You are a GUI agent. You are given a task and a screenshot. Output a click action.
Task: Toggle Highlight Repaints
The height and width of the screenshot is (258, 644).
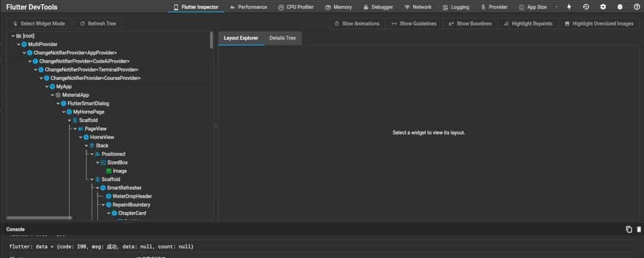coord(525,24)
